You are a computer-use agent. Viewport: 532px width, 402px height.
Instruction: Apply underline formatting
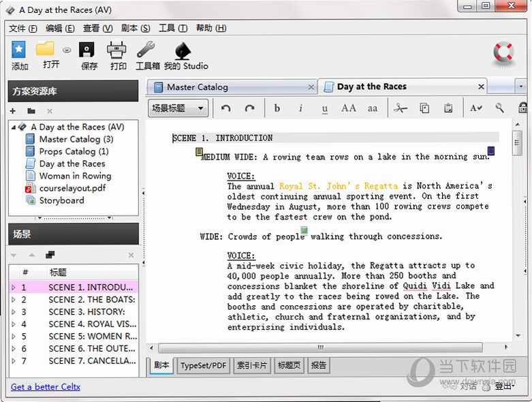point(325,108)
